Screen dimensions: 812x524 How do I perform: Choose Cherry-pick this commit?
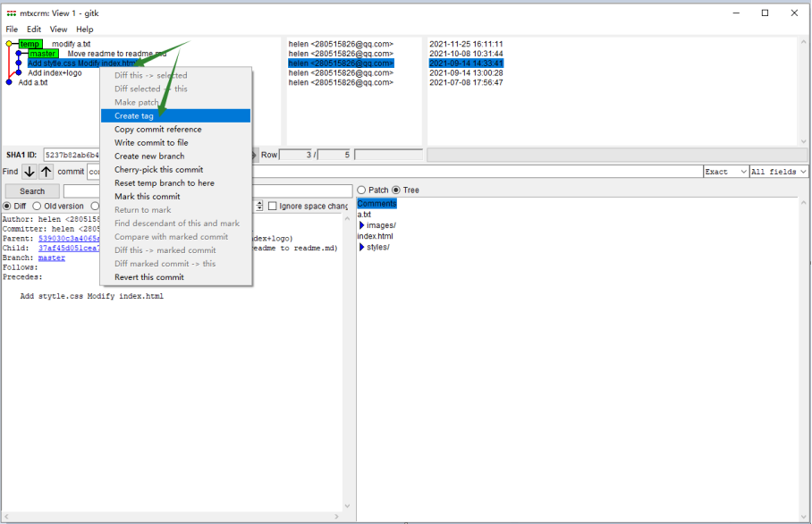click(175, 169)
